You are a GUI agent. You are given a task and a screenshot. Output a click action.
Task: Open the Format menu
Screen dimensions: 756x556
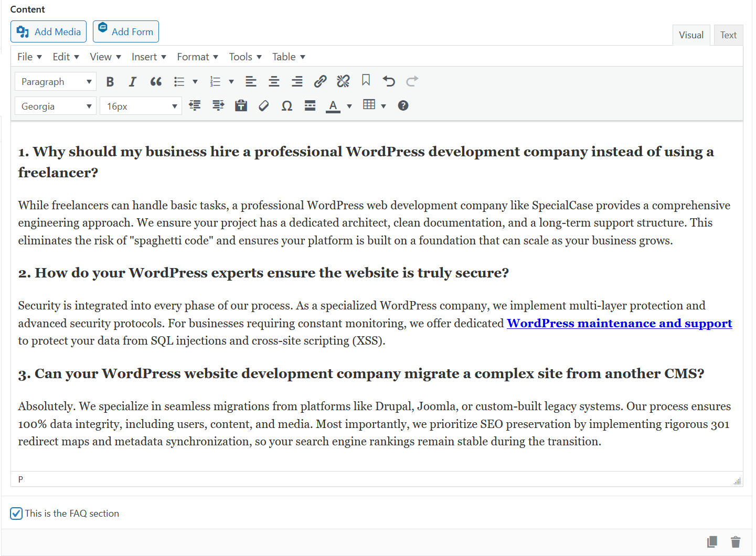pyautogui.click(x=197, y=56)
